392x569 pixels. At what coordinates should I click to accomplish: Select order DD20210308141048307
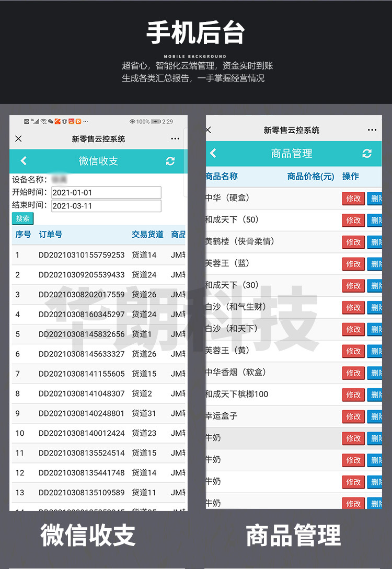point(82,394)
